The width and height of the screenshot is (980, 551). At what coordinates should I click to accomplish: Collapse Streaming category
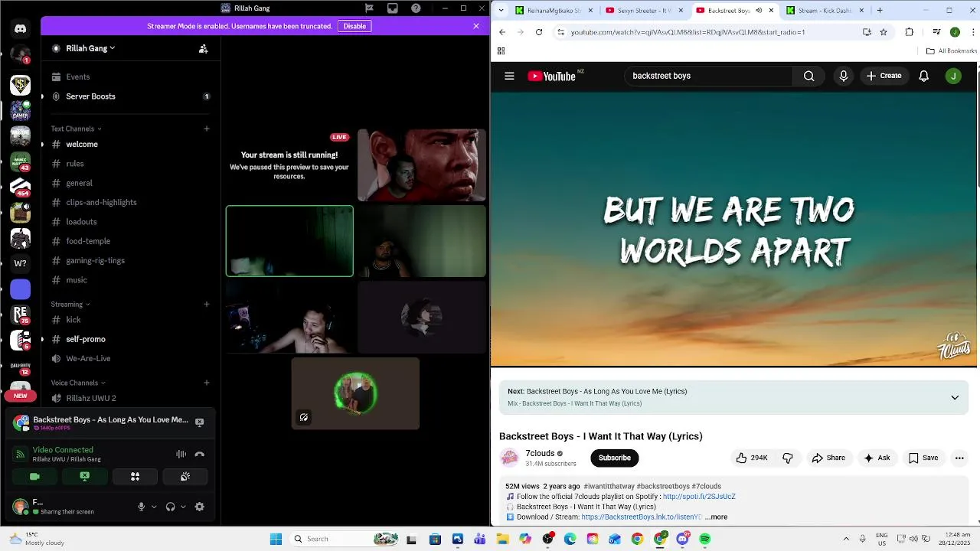(x=70, y=304)
